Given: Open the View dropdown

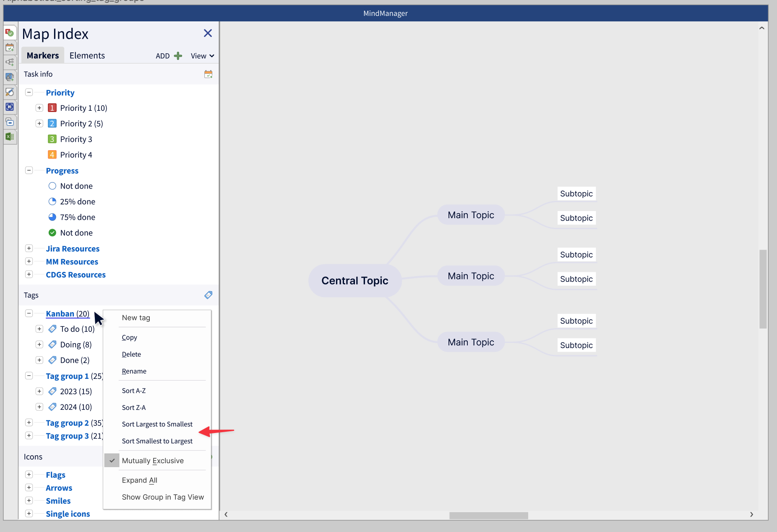Looking at the screenshot, I should [202, 56].
